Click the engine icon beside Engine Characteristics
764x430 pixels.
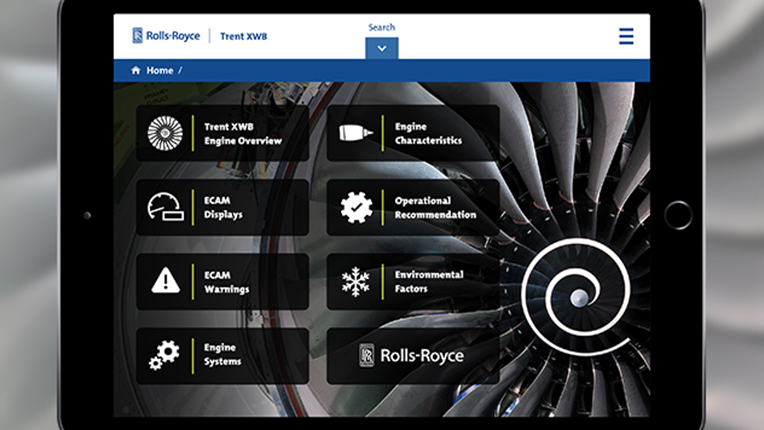click(x=356, y=133)
